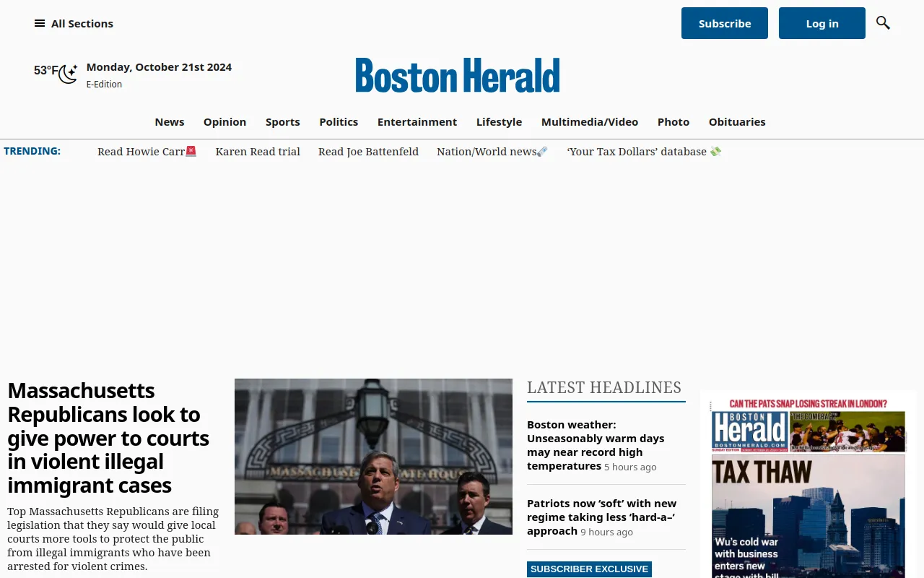Open the All Sections hamburger menu
924x578 pixels.
pos(74,23)
